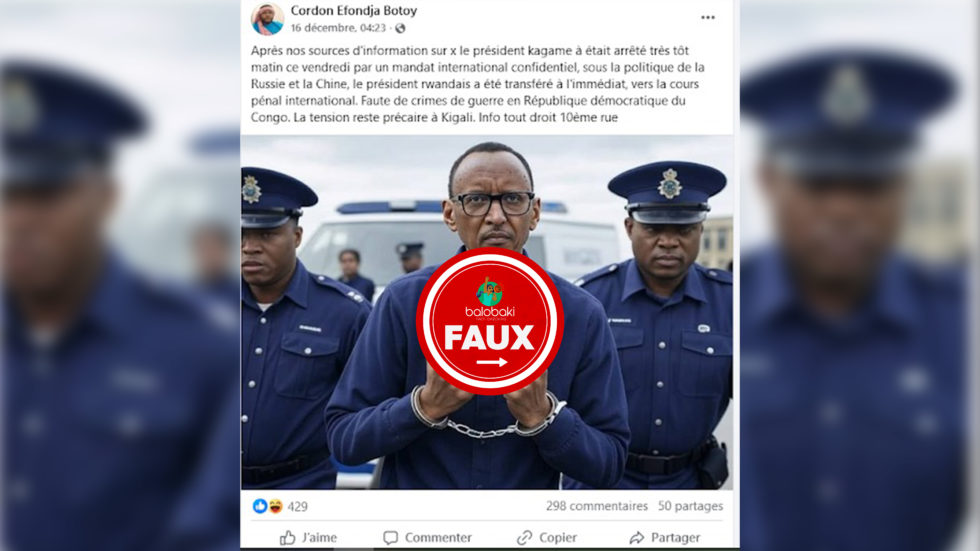
Task: Click the balobaki logo in the badge
Action: tap(489, 300)
